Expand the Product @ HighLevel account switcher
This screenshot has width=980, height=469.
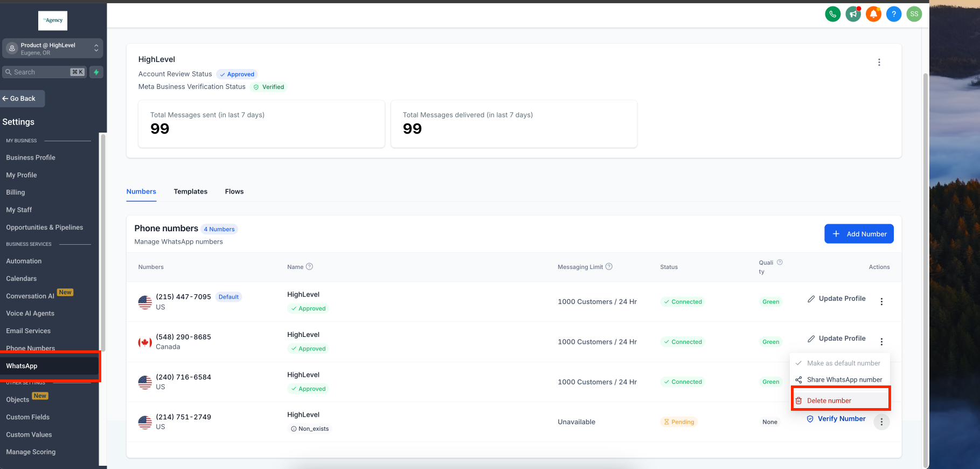[x=52, y=49]
